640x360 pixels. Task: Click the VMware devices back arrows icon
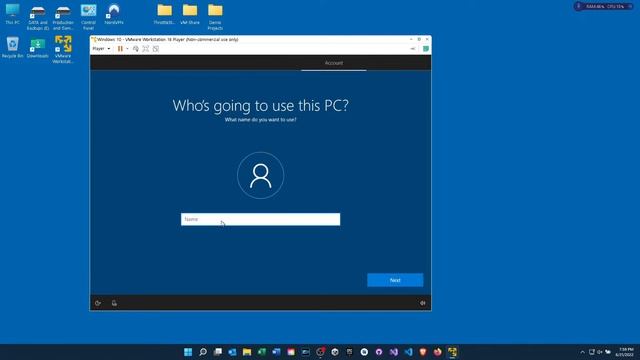[413, 49]
